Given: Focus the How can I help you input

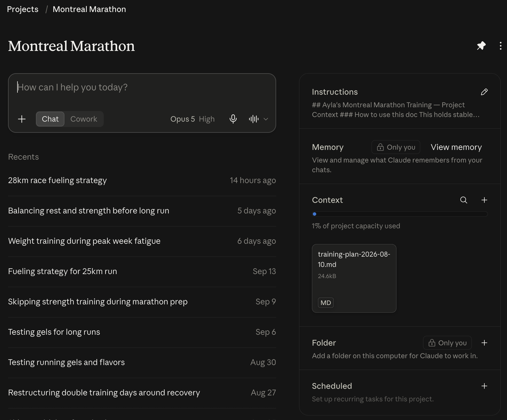Looking at the screenshot, I should point(142,87).
